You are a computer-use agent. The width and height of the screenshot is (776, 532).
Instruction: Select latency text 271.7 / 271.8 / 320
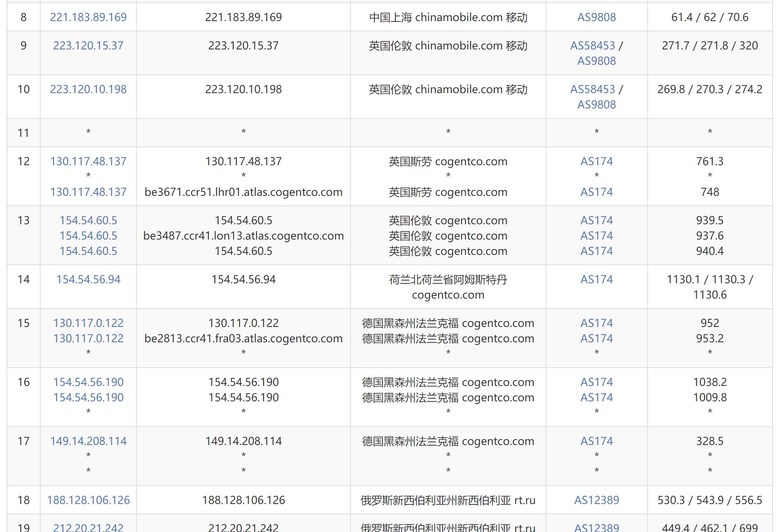pyautogui.click(x=710, y=46)
